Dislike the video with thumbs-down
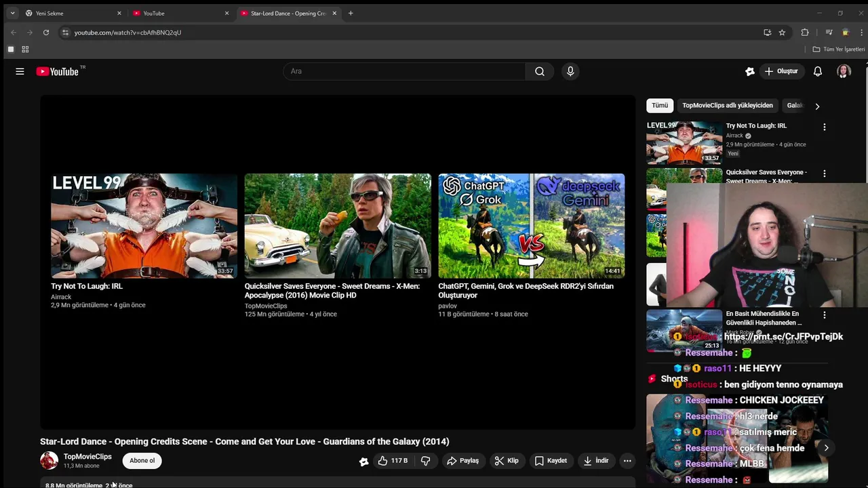868x488 pixels. tap(425, 461)
